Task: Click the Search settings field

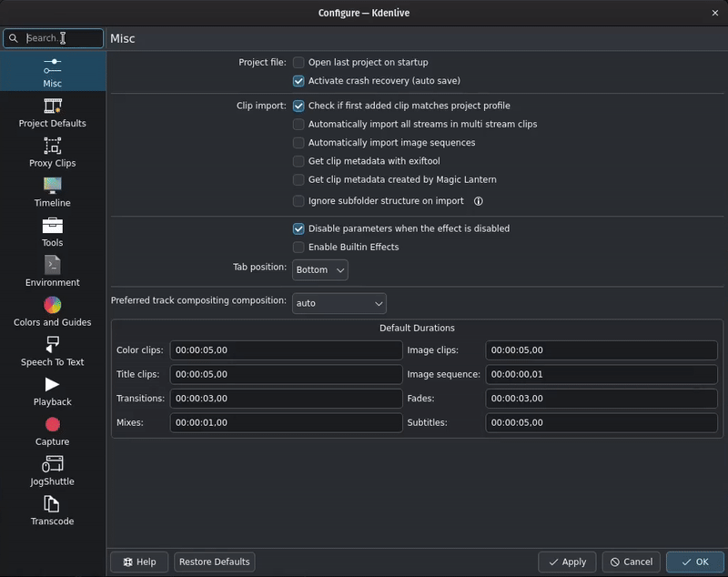Action: pos(53,38)
